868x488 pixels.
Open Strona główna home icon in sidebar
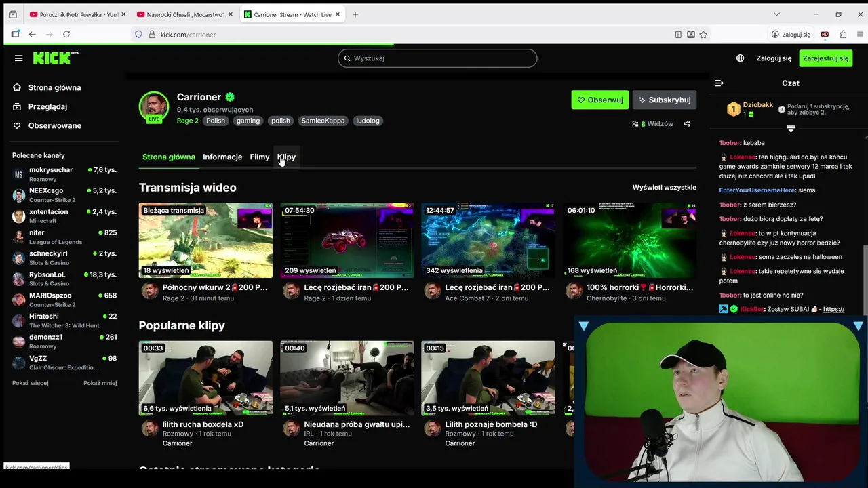click(x=17, y=87)
